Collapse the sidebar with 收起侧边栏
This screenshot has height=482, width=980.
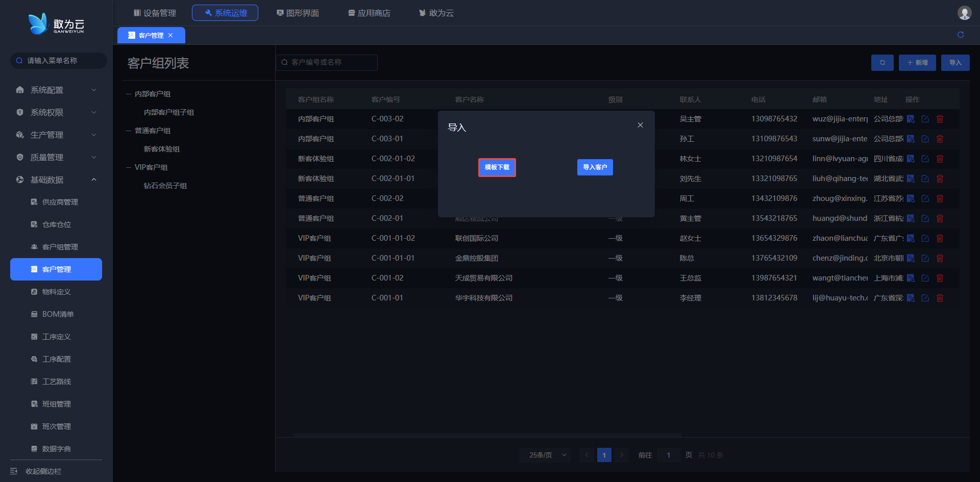click(x=43, y=471)
